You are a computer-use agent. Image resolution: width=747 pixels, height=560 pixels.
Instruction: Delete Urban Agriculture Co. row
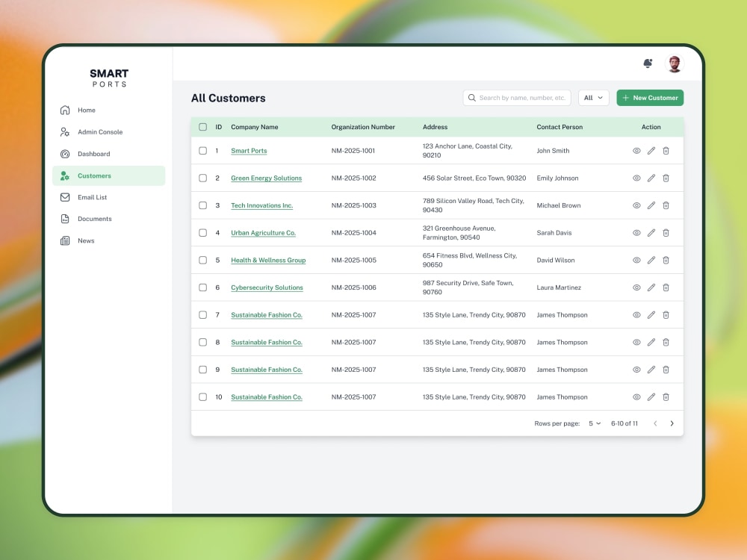pyautogui.click(x=666, y=233)
